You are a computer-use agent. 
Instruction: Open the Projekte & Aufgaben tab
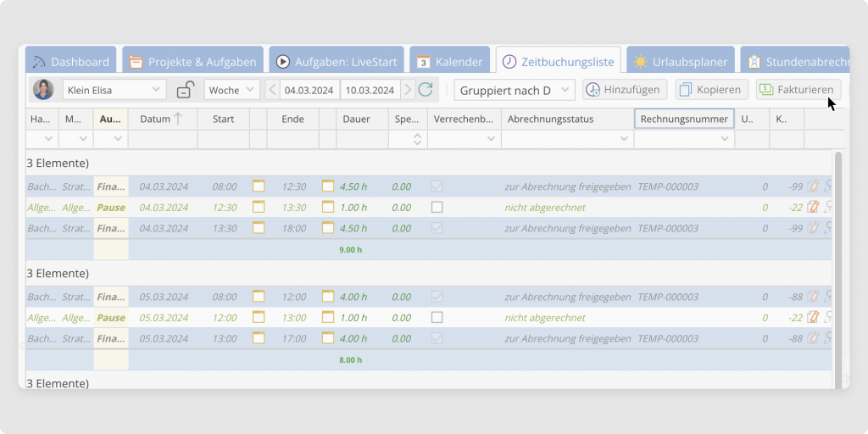tap(192, 62)
